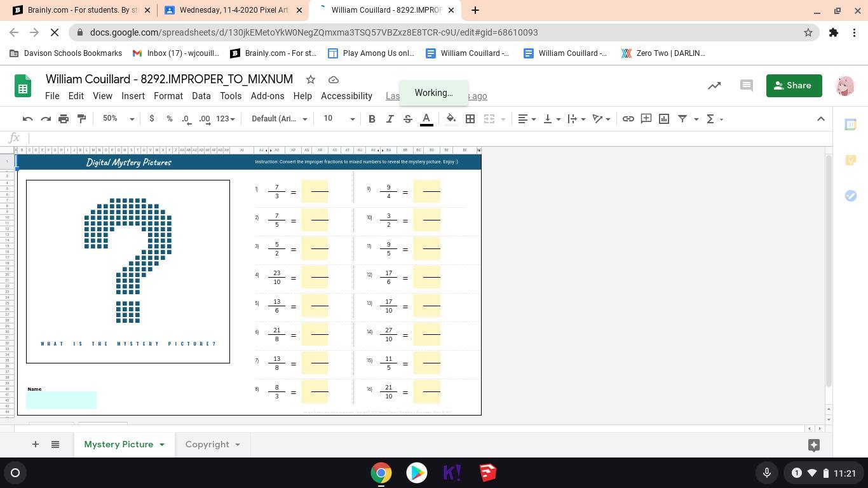Star this spreadsheet document

(310, 79)
